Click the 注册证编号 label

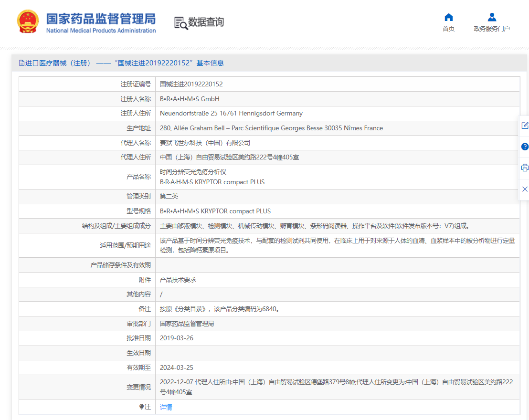click(x=136, y=84)
